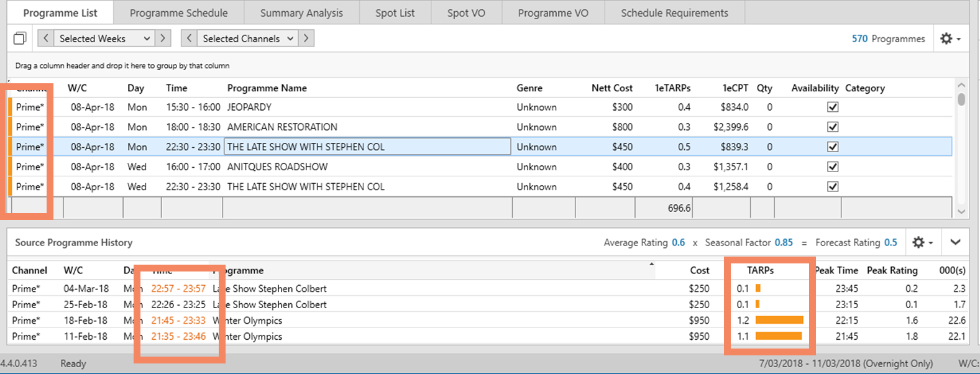Sort history by the 000(s) column
Screen dimensions: 980x374
[952, 270]
